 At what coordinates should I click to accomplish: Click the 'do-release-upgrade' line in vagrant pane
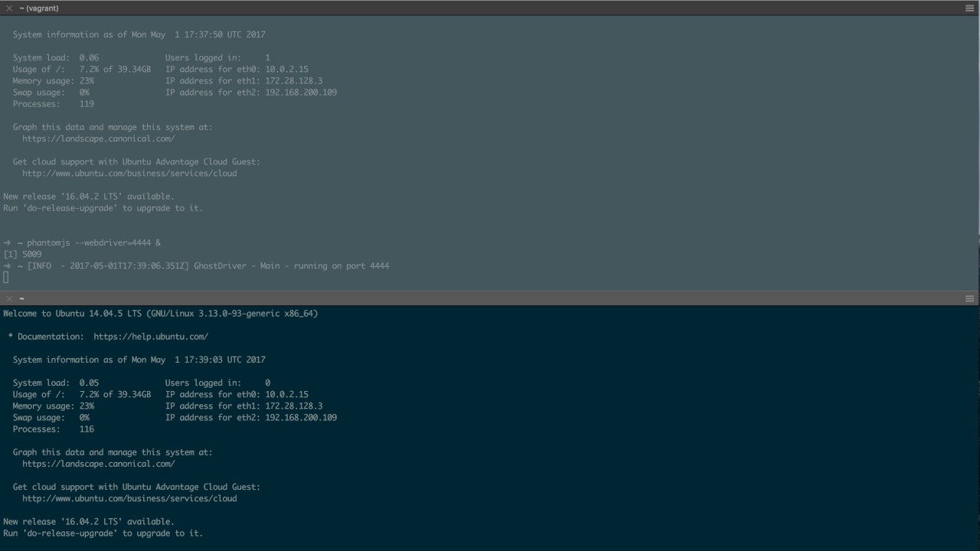[103, 208]
